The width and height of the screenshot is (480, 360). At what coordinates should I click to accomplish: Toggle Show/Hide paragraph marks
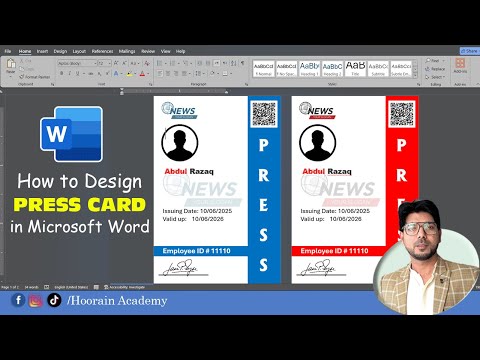[243, 63]
